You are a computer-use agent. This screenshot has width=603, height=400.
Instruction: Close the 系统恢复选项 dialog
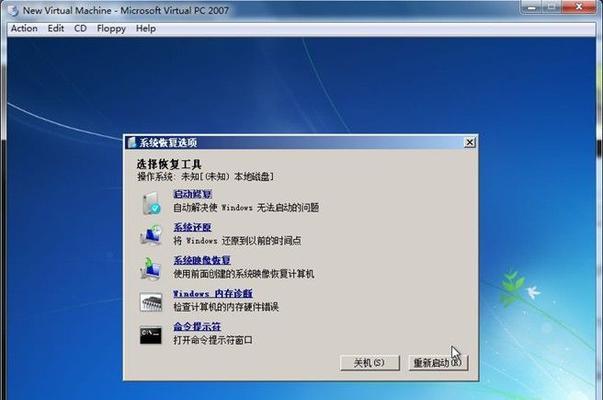point(470,143)
